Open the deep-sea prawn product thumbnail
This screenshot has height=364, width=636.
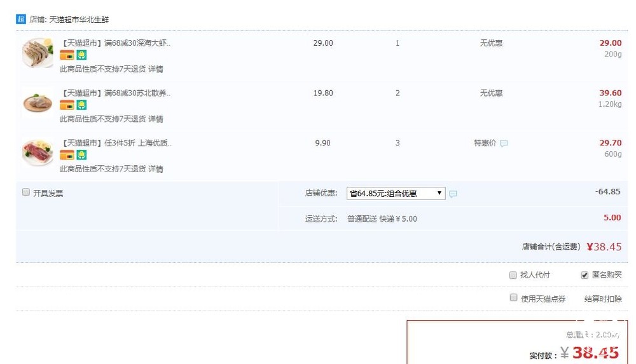coord(38,53)
